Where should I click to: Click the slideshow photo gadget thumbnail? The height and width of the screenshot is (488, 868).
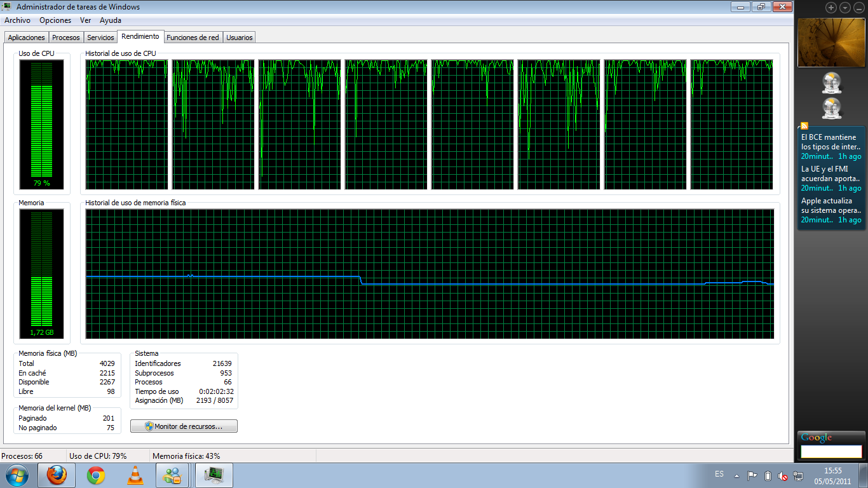coord(831,42)
